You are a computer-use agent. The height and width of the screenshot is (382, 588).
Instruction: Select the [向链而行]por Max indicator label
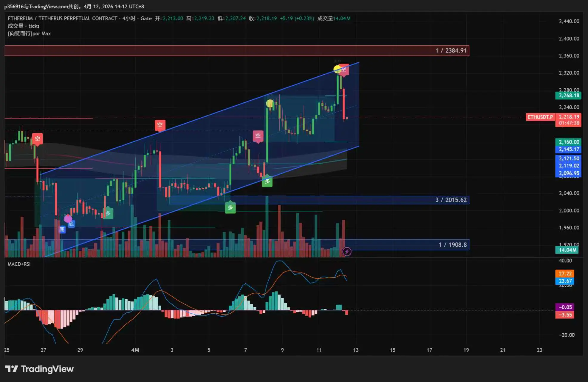(x=29, y=33)
